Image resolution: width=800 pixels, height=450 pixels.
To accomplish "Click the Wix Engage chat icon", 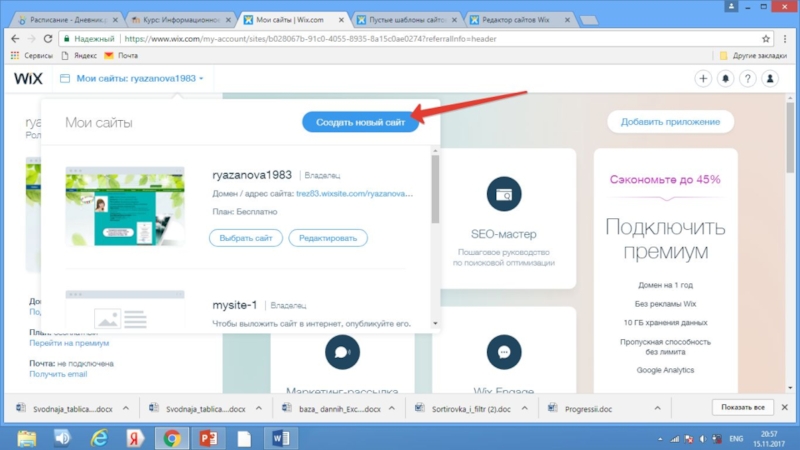I will [504, 352].
